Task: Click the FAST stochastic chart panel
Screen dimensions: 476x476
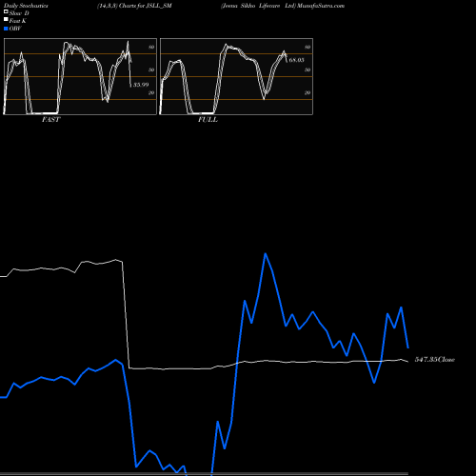Action: 80,76
